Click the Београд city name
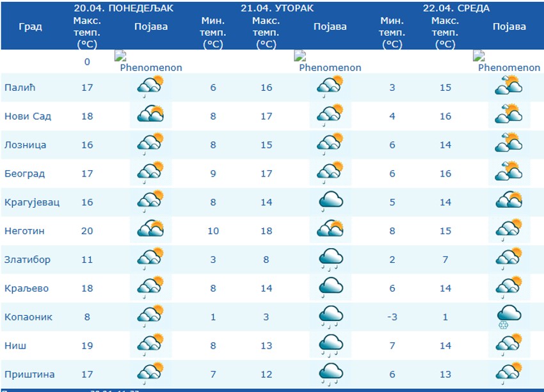 (x=24, y=173)
